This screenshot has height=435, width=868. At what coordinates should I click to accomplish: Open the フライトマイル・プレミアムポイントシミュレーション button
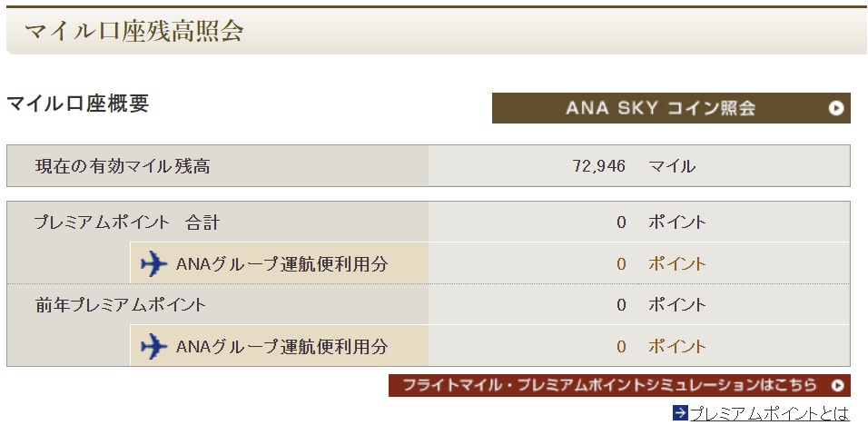point(619,385)
